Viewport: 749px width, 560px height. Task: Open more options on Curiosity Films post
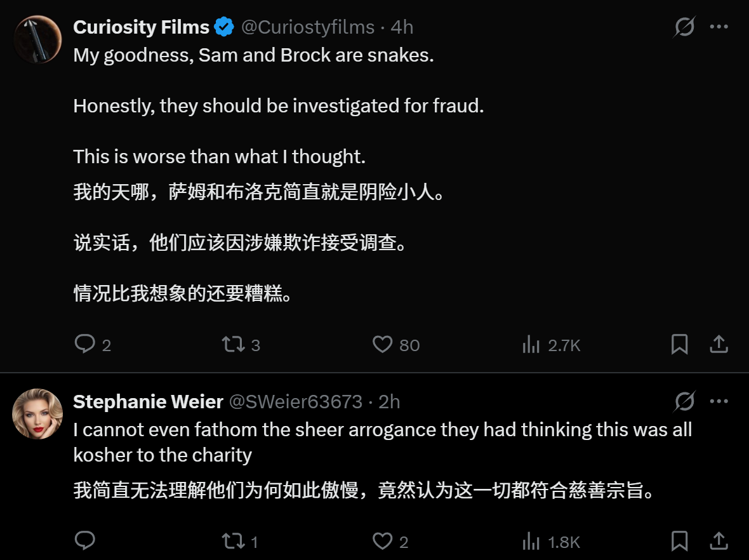(x=719, y=27)
